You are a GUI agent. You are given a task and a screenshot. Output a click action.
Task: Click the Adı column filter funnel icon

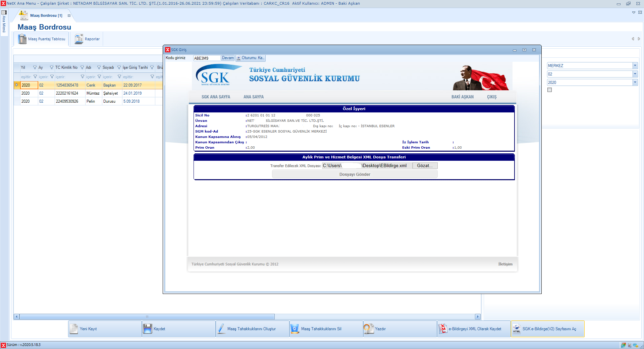(99, 67)
